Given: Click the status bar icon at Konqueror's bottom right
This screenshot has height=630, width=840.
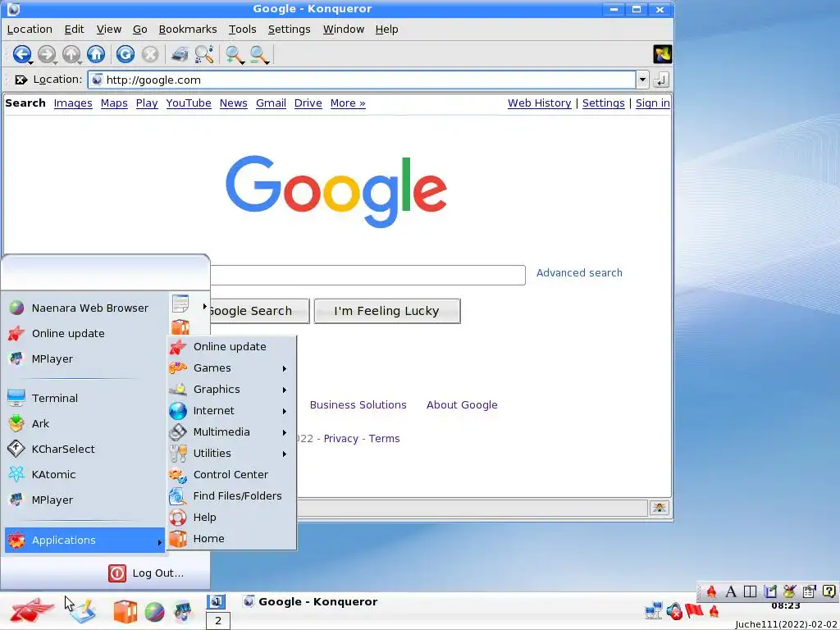Looking at the screenshot, I should pos(660,507).
